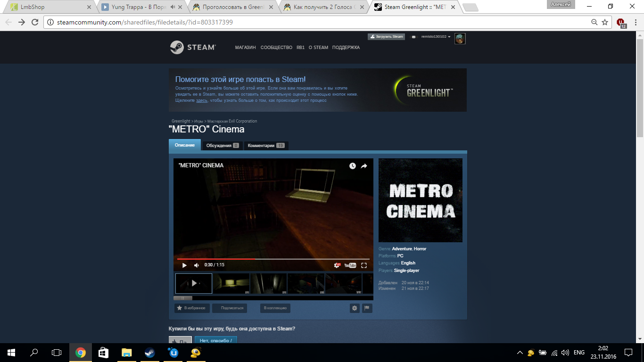
Task: Open the Windows Start menu
Action: [11, 353]
